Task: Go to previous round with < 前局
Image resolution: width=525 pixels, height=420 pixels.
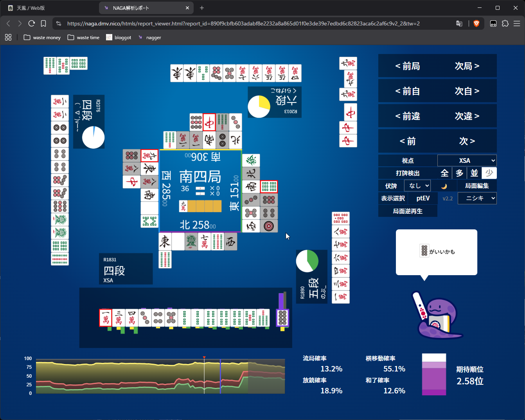Action: point(408,66)
